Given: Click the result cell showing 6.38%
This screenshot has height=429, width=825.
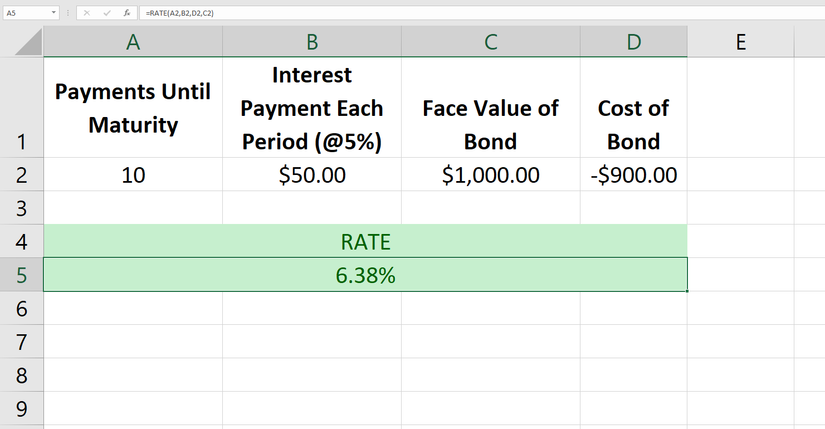Looking at the screenshot, I should [x=365, y=275].
